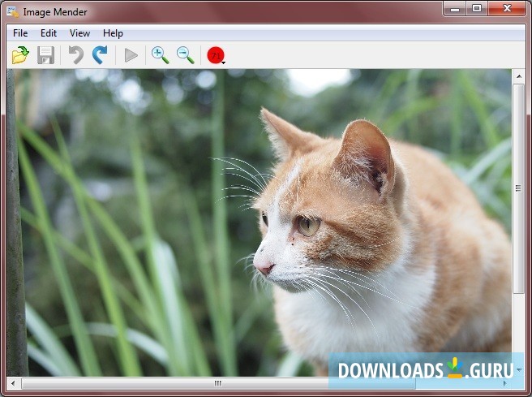Viewport: 532px width, 397px height.
Task: Open an image file with folder icon
Action: 20,55
